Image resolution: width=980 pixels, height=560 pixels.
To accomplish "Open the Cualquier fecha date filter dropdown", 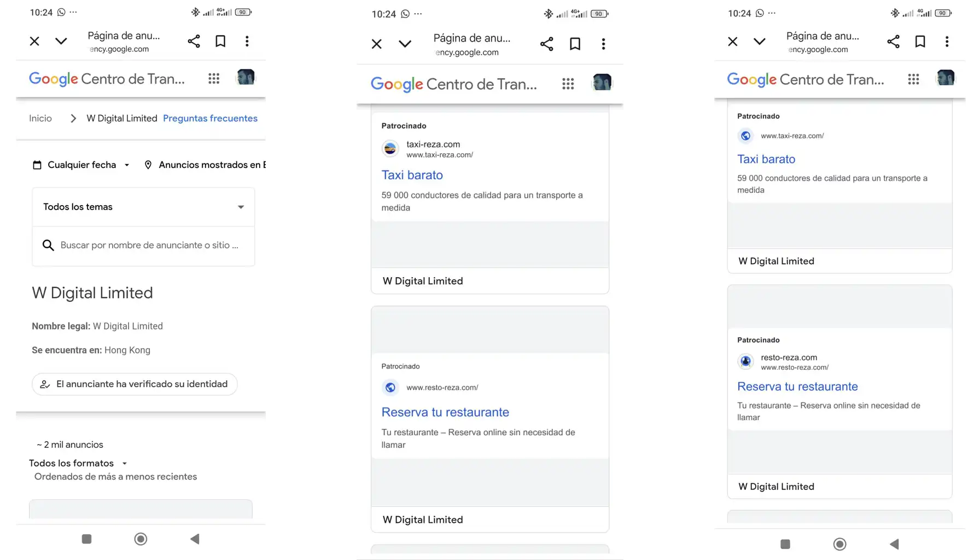I will pyautogui.click(x=81, y=165).
